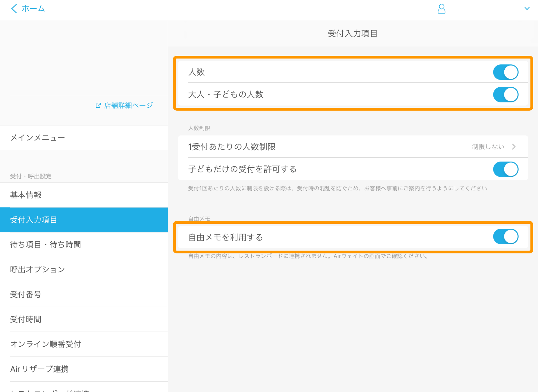Select Airリザーブ連携 in the sidebar
Screen dimensions: 538x392
pyautogui.click(x=39, y=369)
